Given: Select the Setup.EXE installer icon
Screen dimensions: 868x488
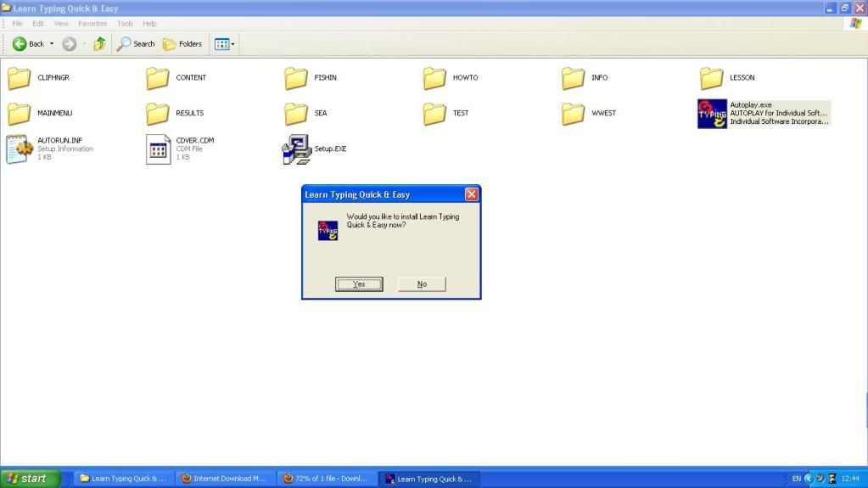Looking at the screenshot, I should point(297,149).
